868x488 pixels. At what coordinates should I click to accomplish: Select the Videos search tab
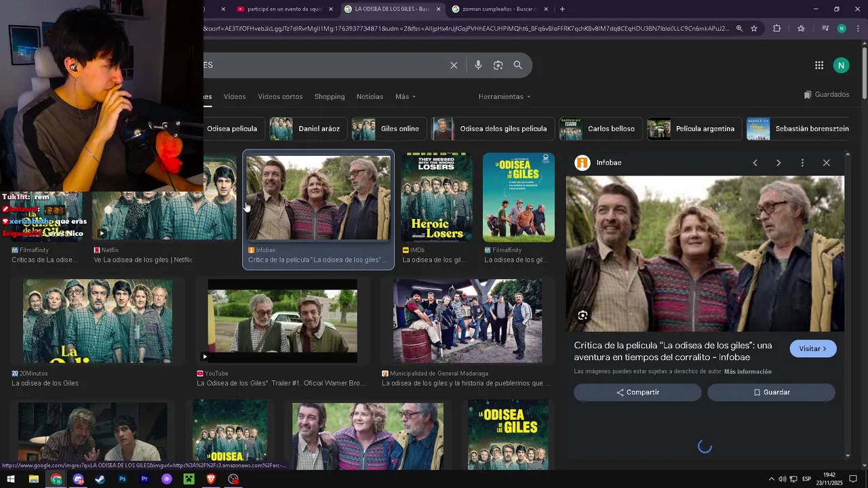coord(235,96)
